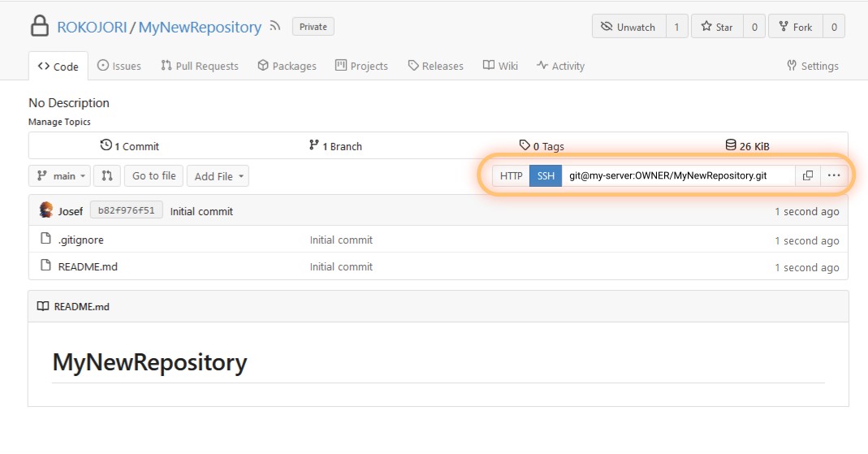This screenshot has width=868, height=454.
Task: Click the SSH clone URL text field
Action: click(x=678, y=175)
